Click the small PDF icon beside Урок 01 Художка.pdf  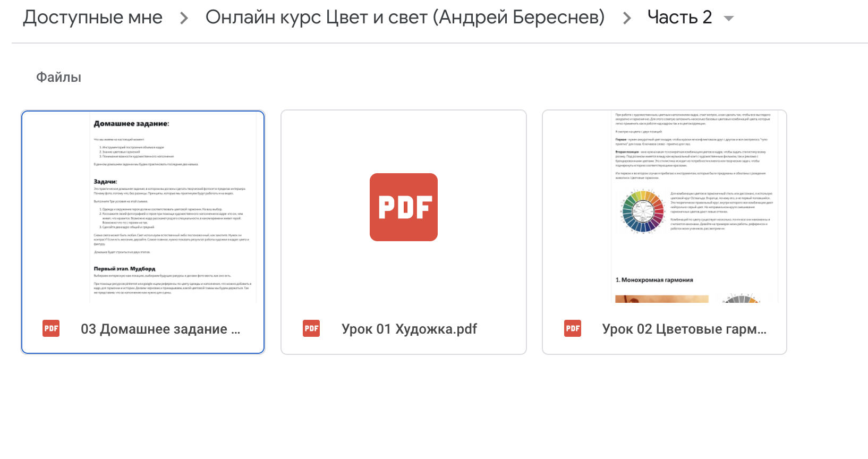(311, 329)
